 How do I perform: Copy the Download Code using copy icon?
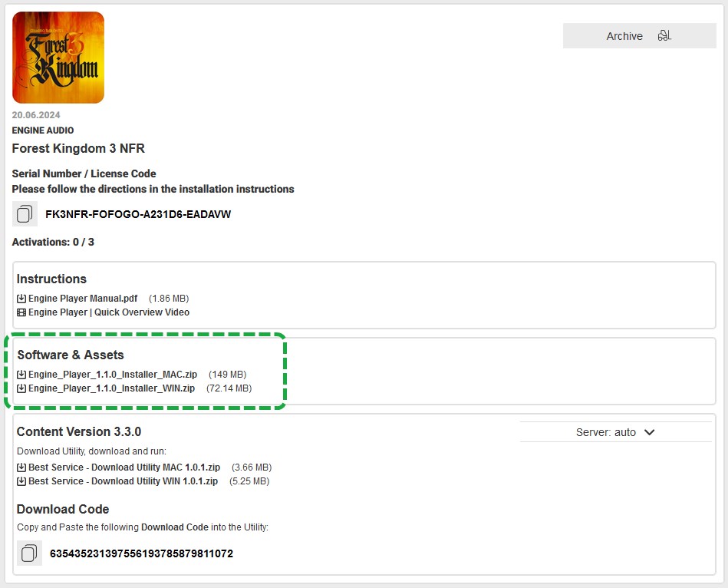[x=29, y=553]
